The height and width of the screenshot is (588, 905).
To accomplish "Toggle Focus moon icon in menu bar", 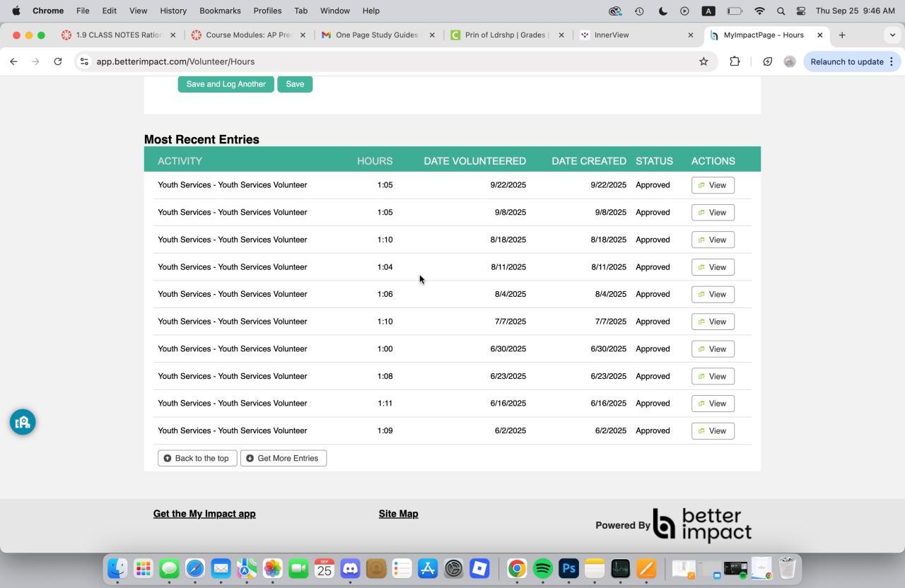I will (x=662, y=11).
